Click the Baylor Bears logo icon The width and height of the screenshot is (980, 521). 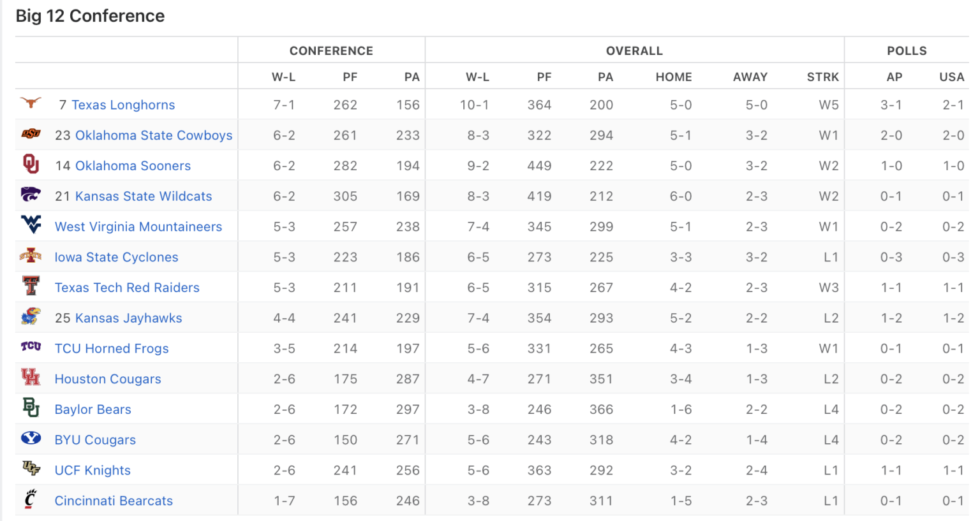coord(31,408)
